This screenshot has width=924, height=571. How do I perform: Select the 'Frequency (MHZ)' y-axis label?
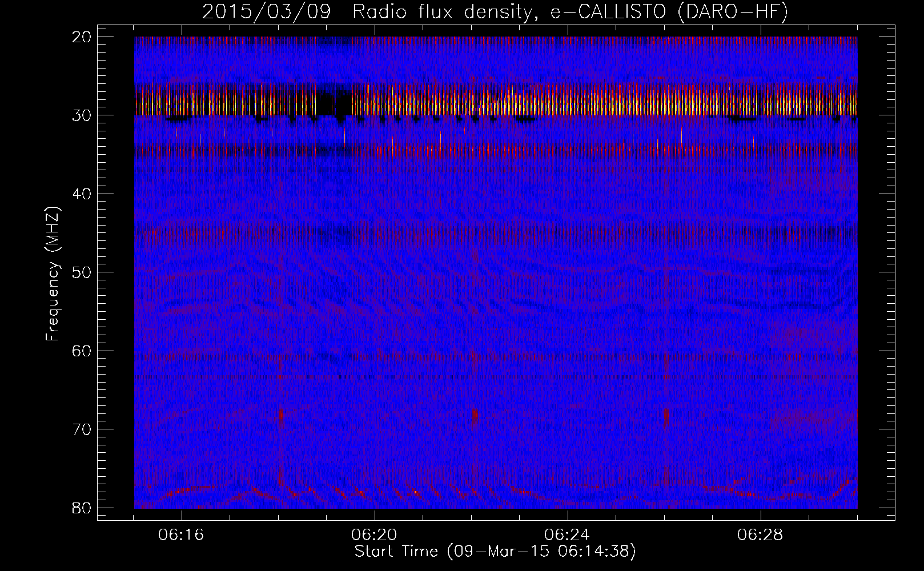tap(53, 275)
